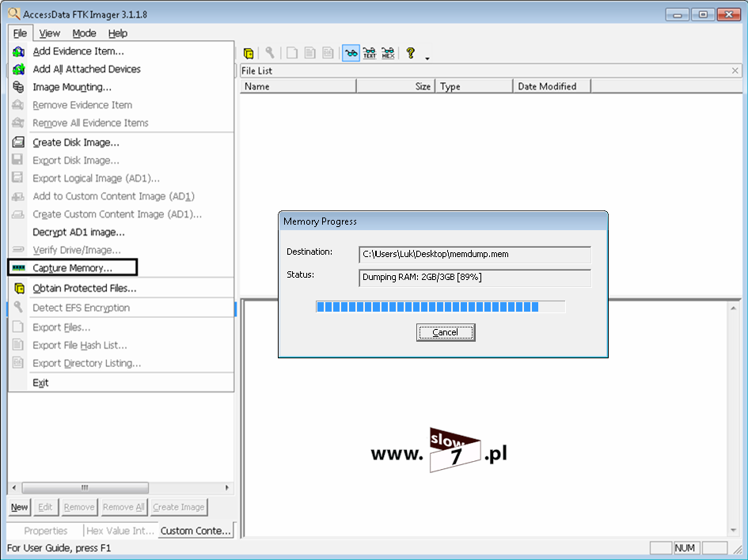Click the viewer pane scroll up arrow

coord(733,308)
